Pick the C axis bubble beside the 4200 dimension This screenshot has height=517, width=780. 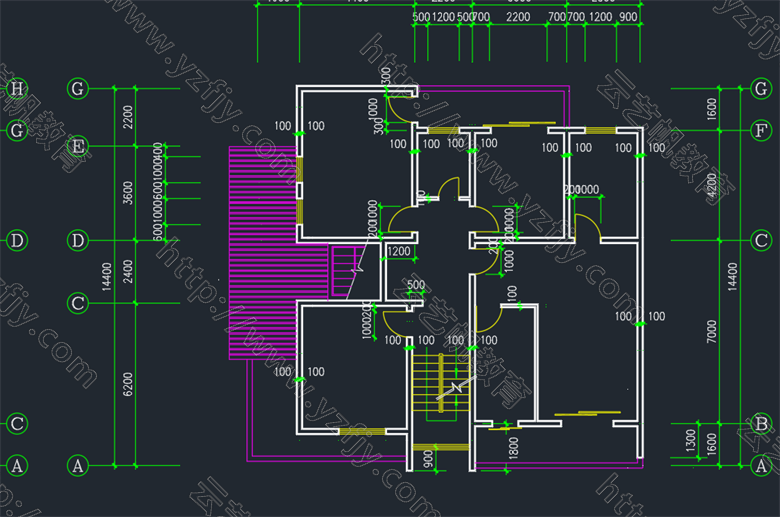(x=761, y=240)
